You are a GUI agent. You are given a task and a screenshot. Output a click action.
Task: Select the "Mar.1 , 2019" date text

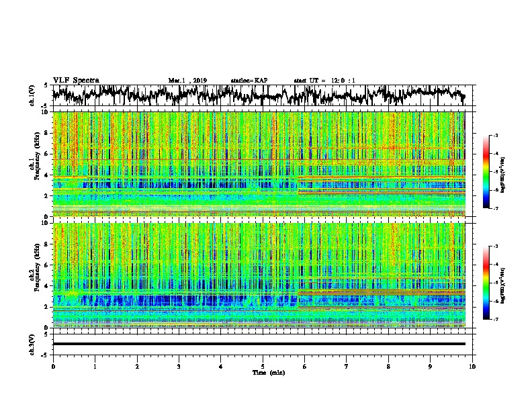click(x=187, y=81)
